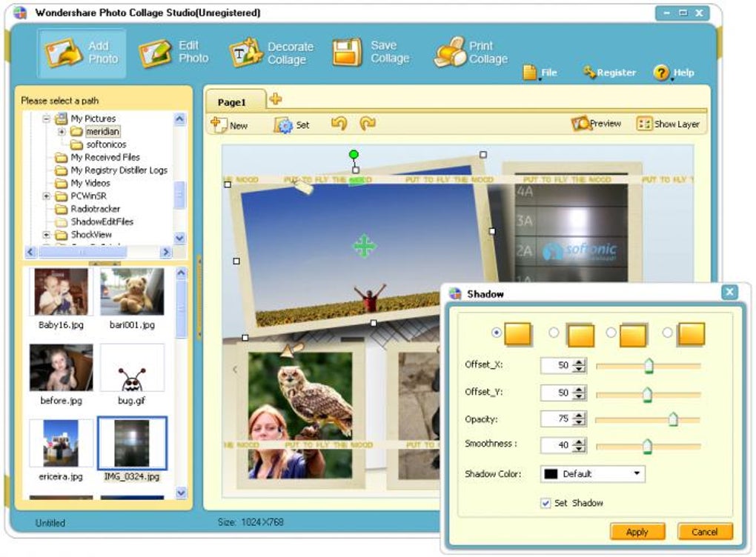
Task: Click the green move cross on photo
Action: (x=364, y=246)
